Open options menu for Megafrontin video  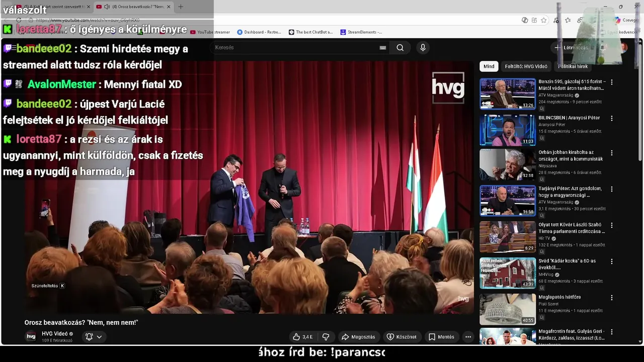612,332
